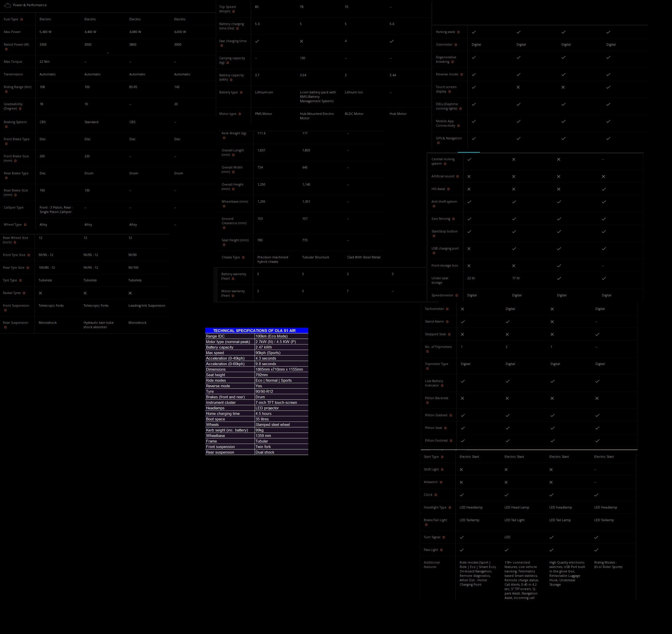The height and width of the screenshot is (634, 672).
Task: Open the Chassis Type info icon
Action: (243, 257)
